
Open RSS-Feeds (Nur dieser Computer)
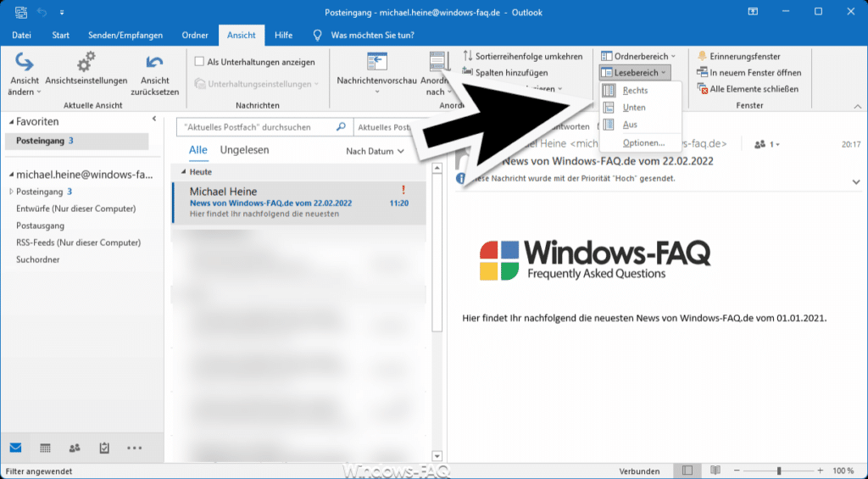click(x=79, y=242)
